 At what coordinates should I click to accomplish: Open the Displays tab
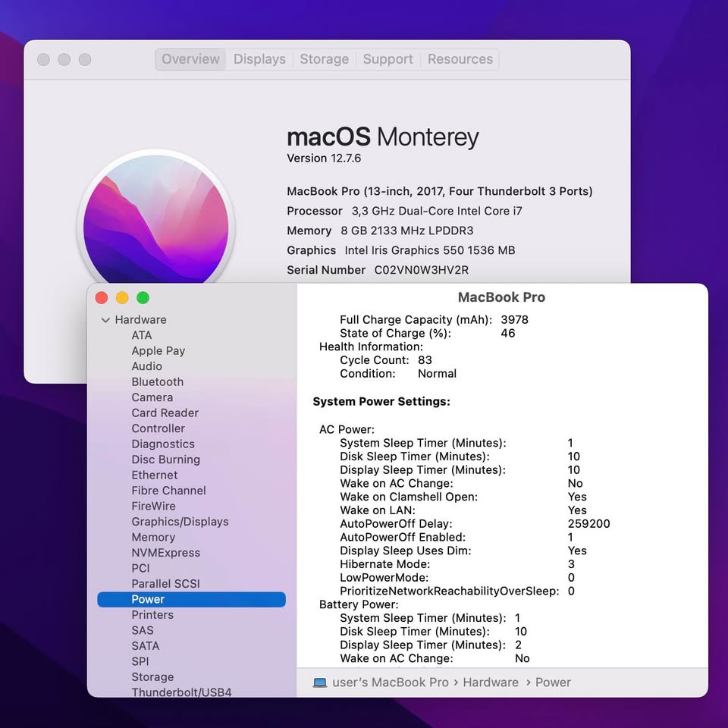pos(259,59)
